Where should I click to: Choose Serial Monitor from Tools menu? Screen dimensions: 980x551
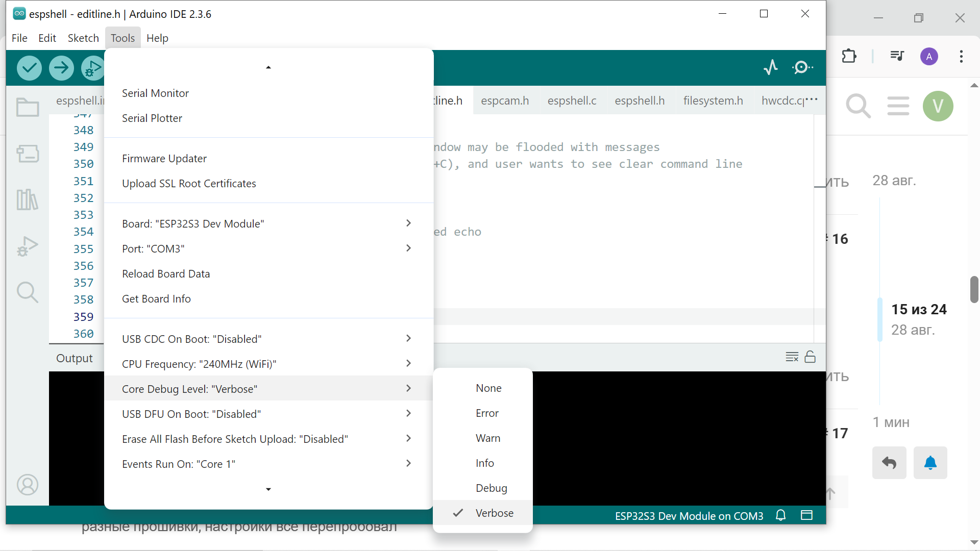pyautogui.click(x=268, y=93)
